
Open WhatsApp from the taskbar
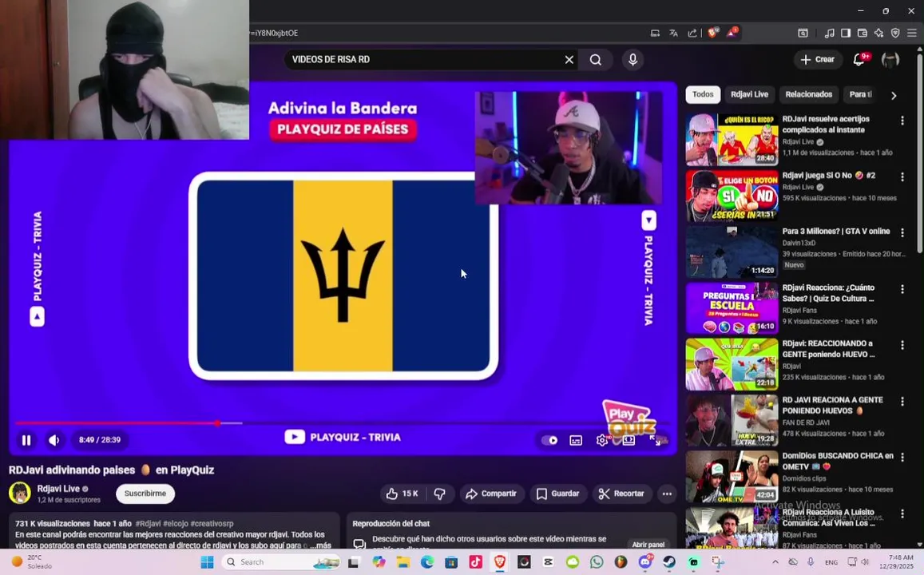click(x=597, y=562)
